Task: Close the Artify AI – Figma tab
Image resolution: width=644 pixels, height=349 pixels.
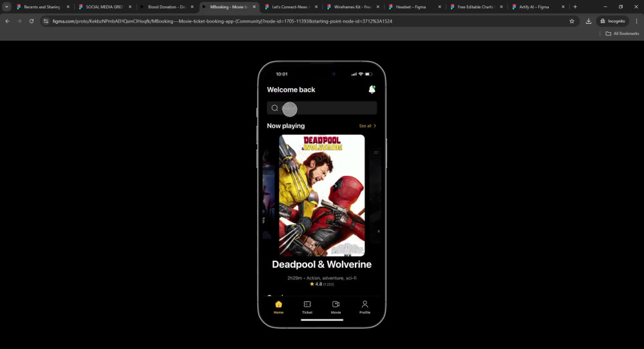Action: coord(563,7)
